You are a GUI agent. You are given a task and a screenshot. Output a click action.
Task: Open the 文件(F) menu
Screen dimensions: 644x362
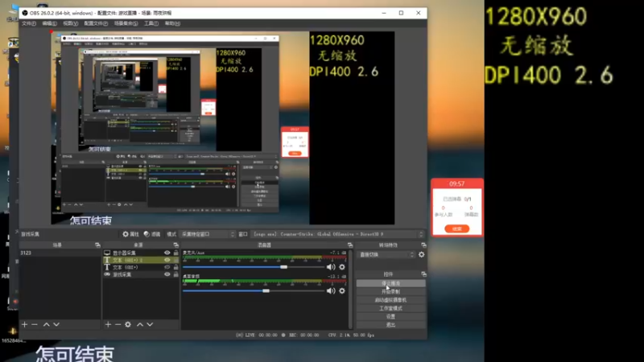coord(29,23)
